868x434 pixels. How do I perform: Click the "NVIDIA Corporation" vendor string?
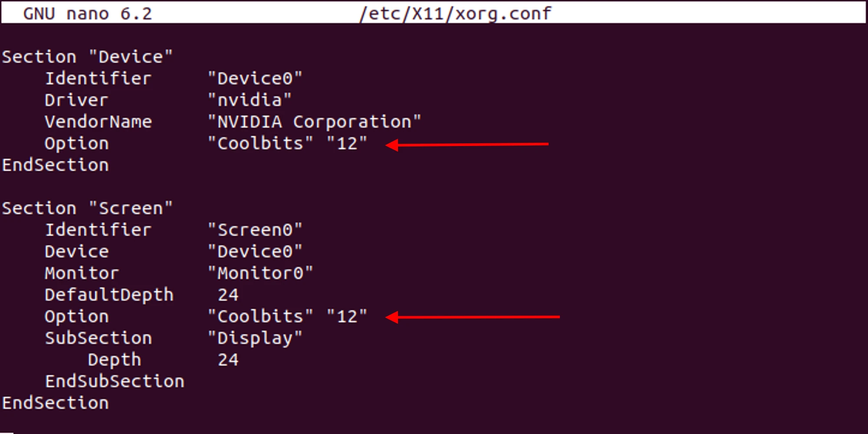point(314,122)
